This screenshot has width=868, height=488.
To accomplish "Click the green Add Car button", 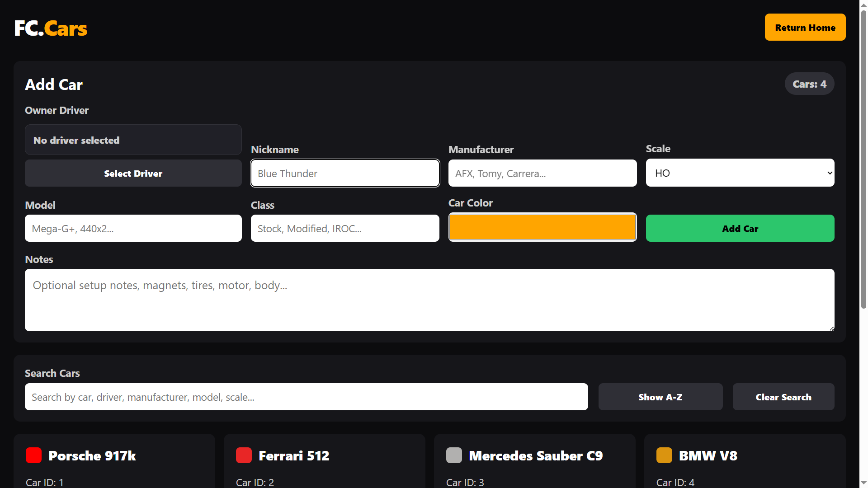I will pos(740,228).
